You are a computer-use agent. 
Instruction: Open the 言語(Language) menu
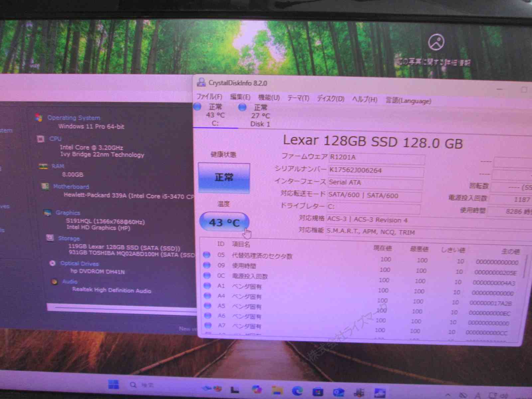(x=408, y=101)
